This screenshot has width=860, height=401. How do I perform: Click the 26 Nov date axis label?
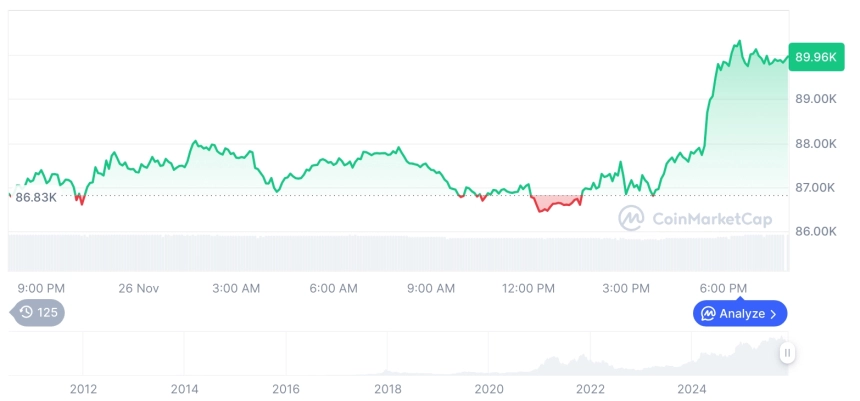click(139, 288)
